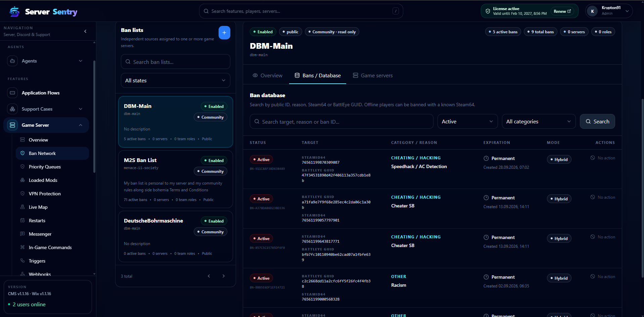Click the license shield icon
The width and height of the screenshot is (644, 317).
point(488,11)
